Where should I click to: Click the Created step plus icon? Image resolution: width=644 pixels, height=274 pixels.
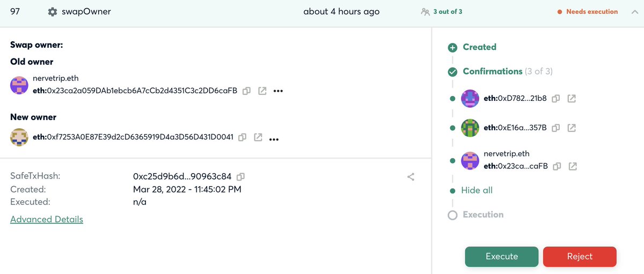pyautogui.click(x=452, y=47)
